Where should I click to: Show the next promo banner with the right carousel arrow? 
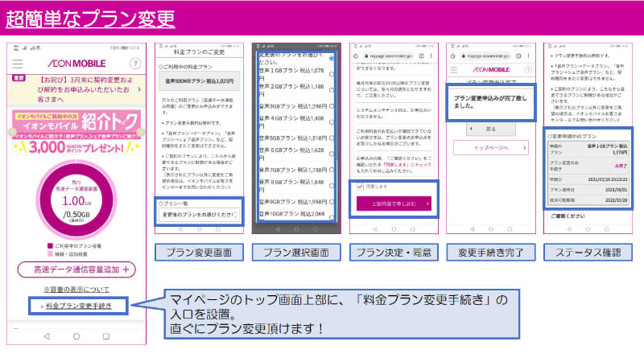pyautogui.click(x=140, y=132)
